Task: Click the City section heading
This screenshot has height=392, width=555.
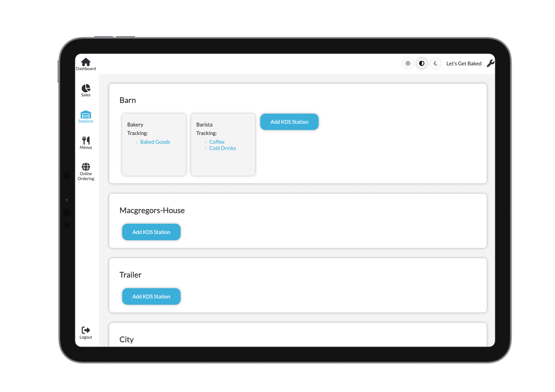Action: (126, 340)
